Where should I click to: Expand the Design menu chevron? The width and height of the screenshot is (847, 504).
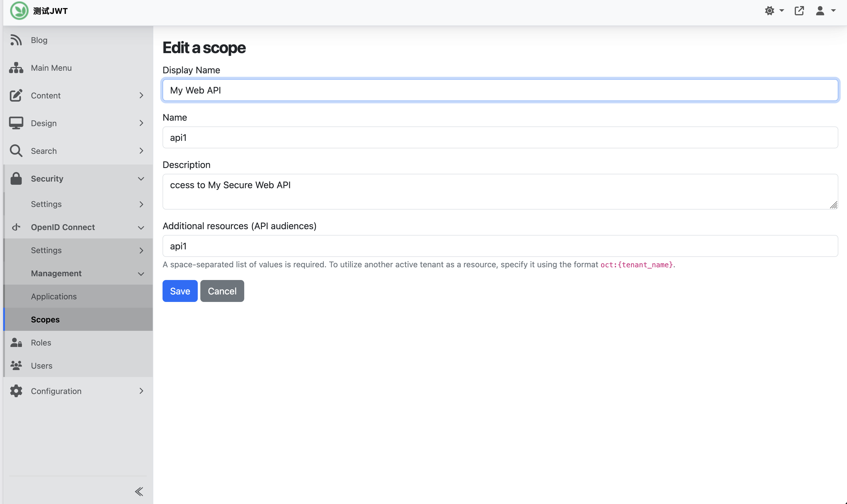click(141, 123)
